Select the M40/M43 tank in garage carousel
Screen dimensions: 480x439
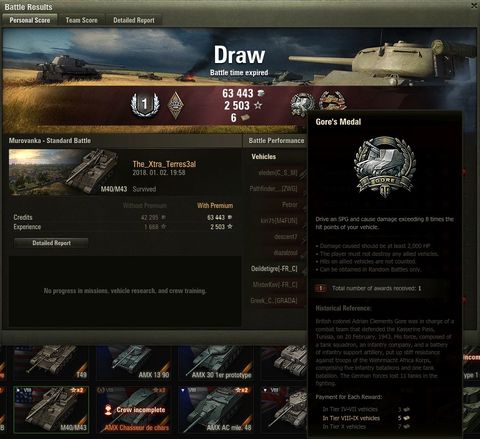point(51,409)
